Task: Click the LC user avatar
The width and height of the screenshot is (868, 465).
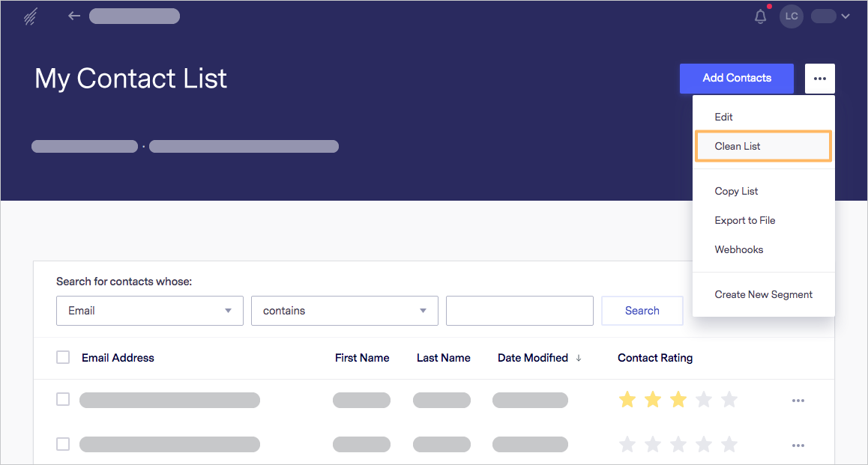Action: pyautogui.click(x=791, y=16)
